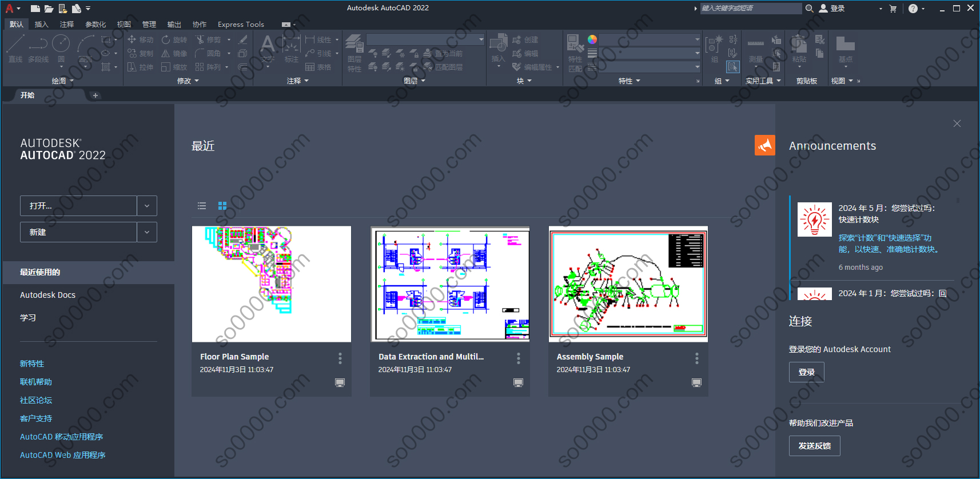
Task: Click Match Properties (特性匹配) icon
Action: click(x=575, y=53)
